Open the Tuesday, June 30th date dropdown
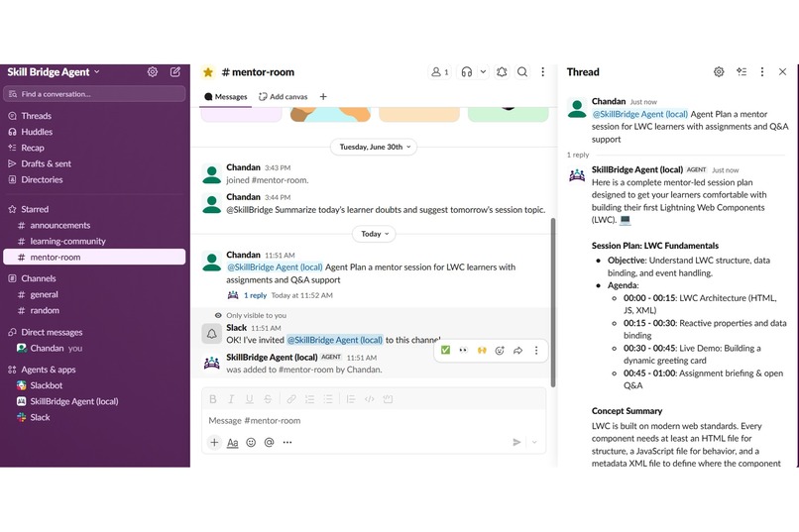This screenshot has height=532, width=799. (x=375, y=147)
